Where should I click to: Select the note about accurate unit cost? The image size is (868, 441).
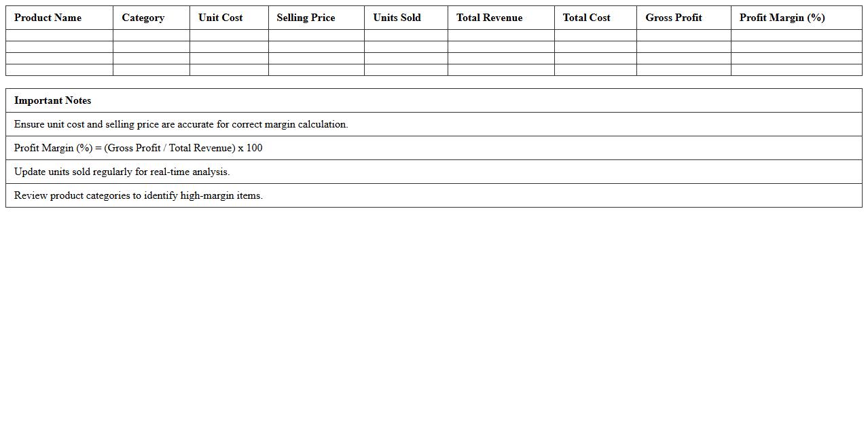[x=181, y=124]
